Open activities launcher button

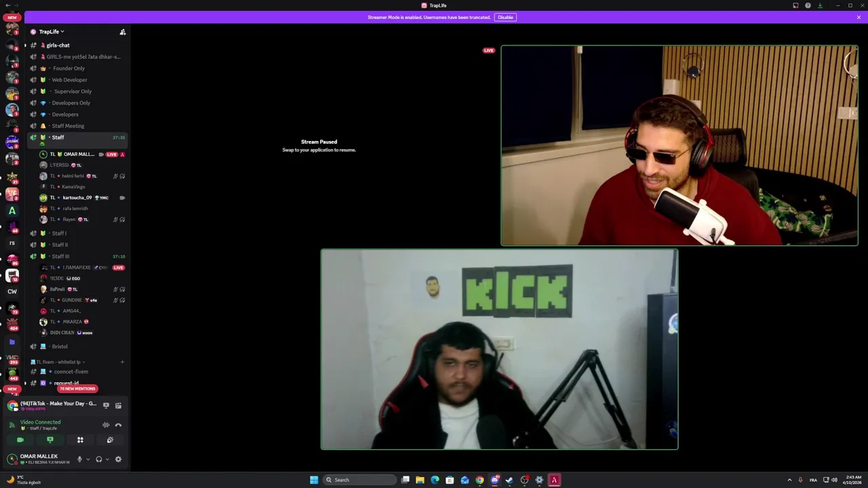pos(80,440)
